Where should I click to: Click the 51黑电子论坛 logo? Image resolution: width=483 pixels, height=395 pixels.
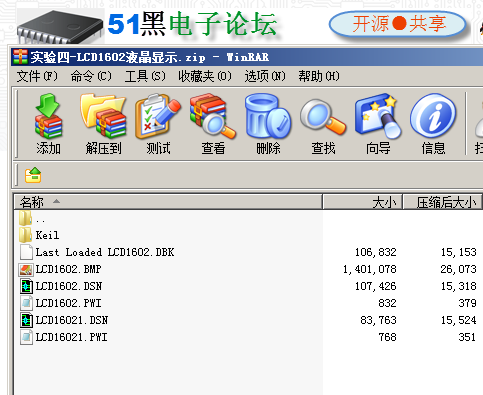pyautogui.click(x=192, y=24)
